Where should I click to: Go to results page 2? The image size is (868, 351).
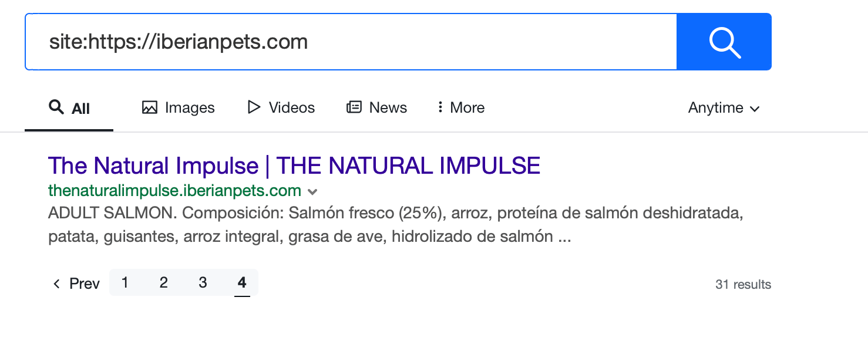164,283
